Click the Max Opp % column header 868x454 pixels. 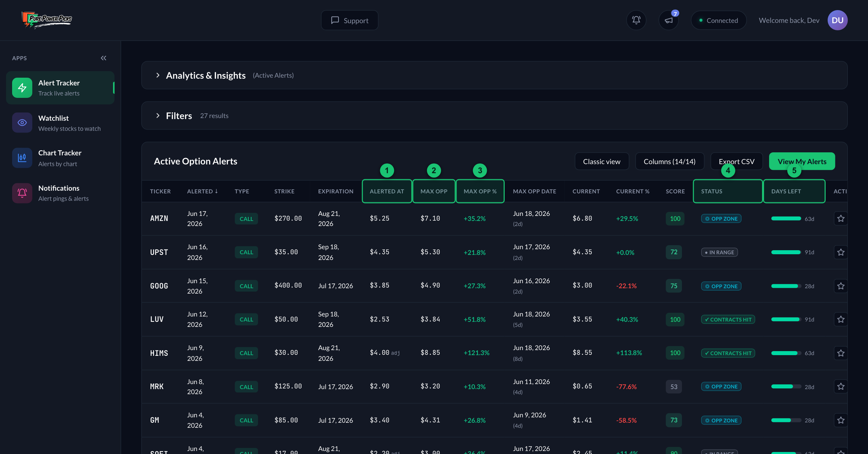pos(480,191)
